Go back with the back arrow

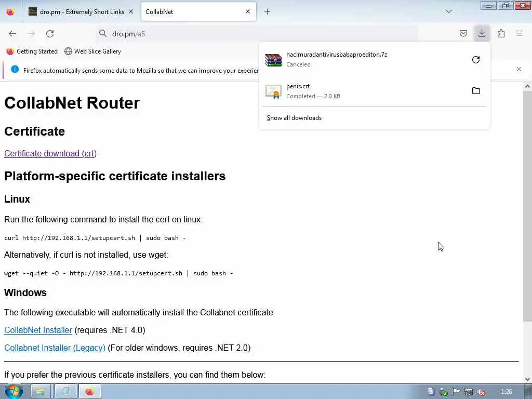click(x=12, y=34)
